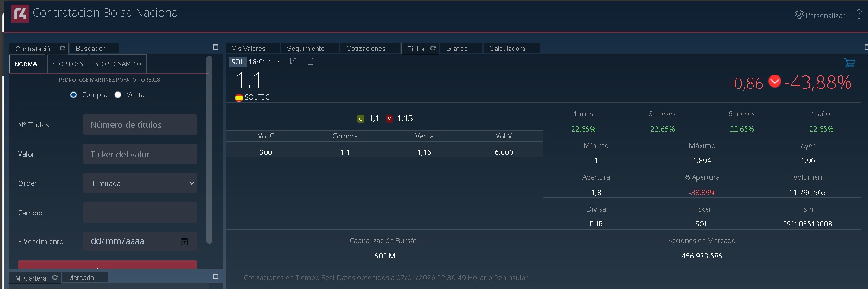Refresh the Contratación panel
Viewport: 868px width, 289px height.
coord(62,48)
